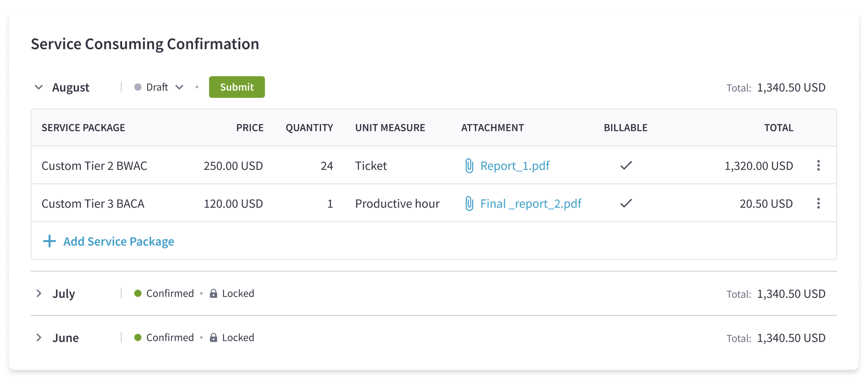Open the Report_1.pdf attachment link

pyautogui.click(x=515, y=165)
